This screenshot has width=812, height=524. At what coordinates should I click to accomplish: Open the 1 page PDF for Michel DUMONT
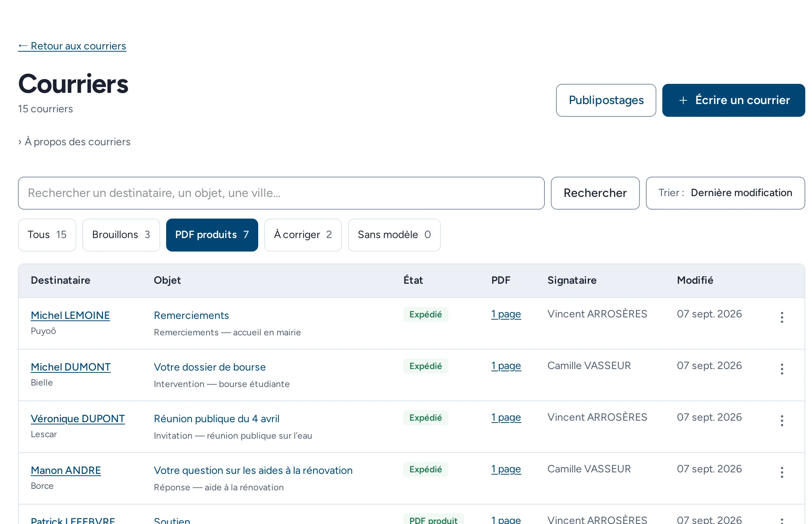506,366
